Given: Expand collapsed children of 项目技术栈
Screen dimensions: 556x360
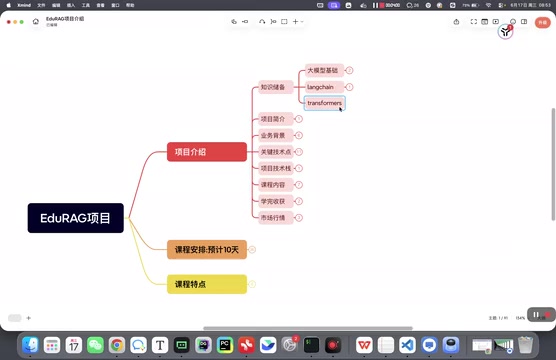Looking at the screenshot, I should 299,168.
